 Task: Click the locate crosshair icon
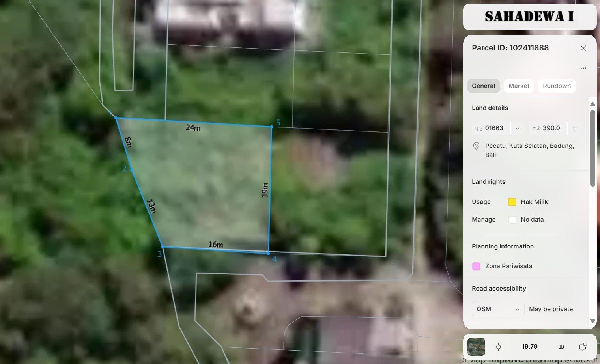pos(498,347)
